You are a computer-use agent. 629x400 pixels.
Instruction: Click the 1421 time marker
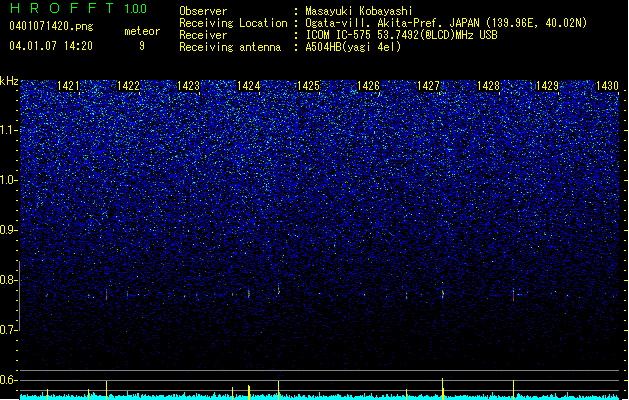(68, 86)
